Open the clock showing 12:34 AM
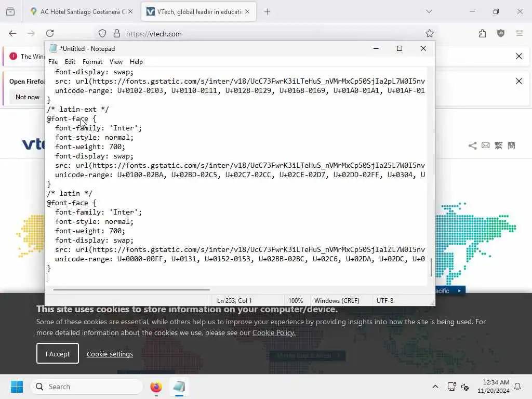532x399 pixels. 494,387
